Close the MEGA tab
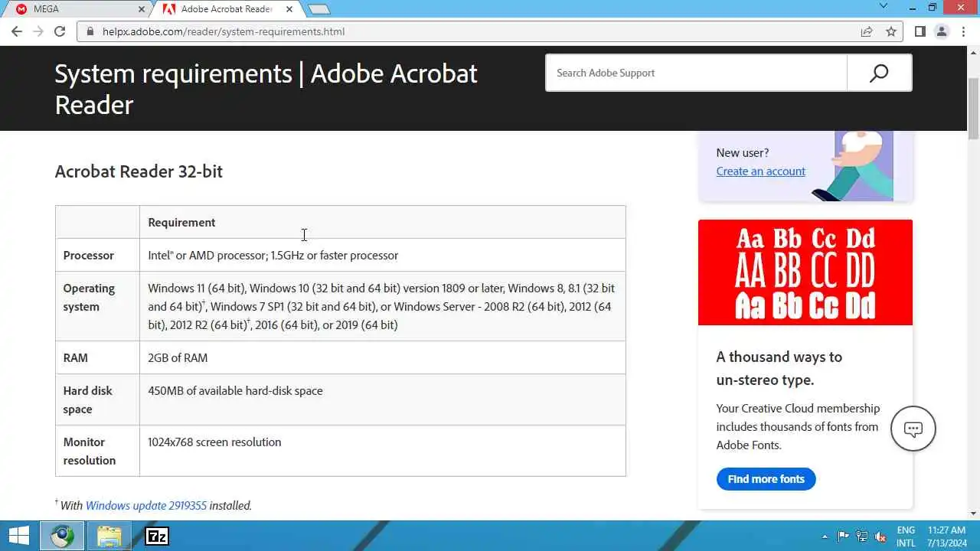The image size is (980, 551). [142, 9]
